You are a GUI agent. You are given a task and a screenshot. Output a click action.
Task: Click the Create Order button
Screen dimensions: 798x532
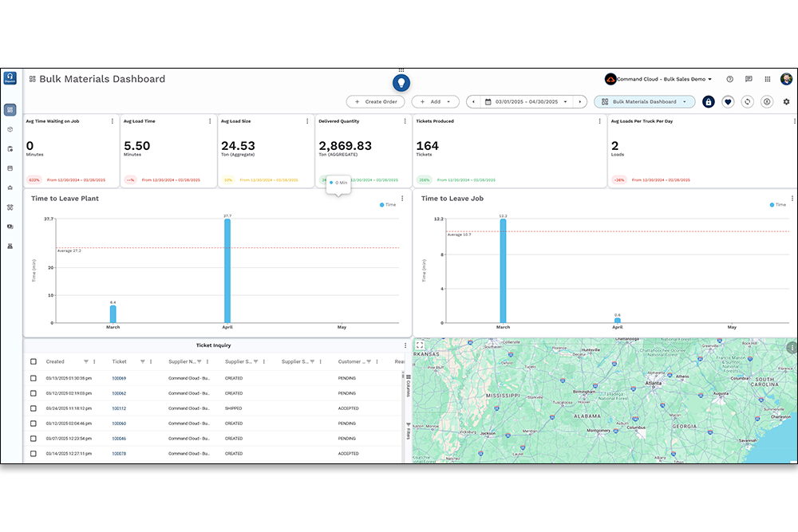click(x=375, y=102)
